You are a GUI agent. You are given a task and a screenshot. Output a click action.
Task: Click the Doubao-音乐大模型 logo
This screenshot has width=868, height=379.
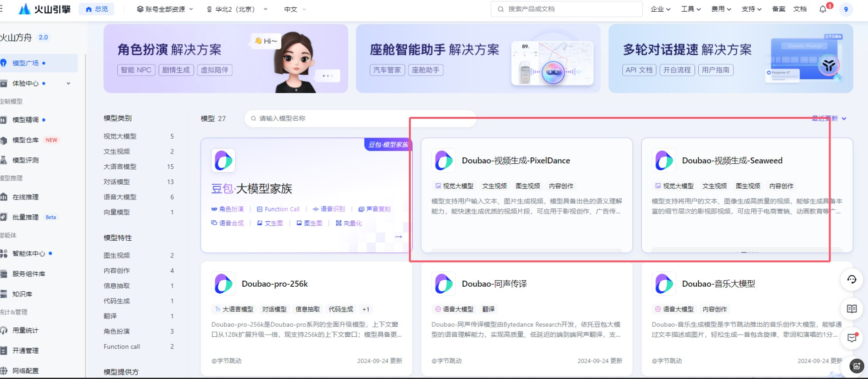click(664, 284)
